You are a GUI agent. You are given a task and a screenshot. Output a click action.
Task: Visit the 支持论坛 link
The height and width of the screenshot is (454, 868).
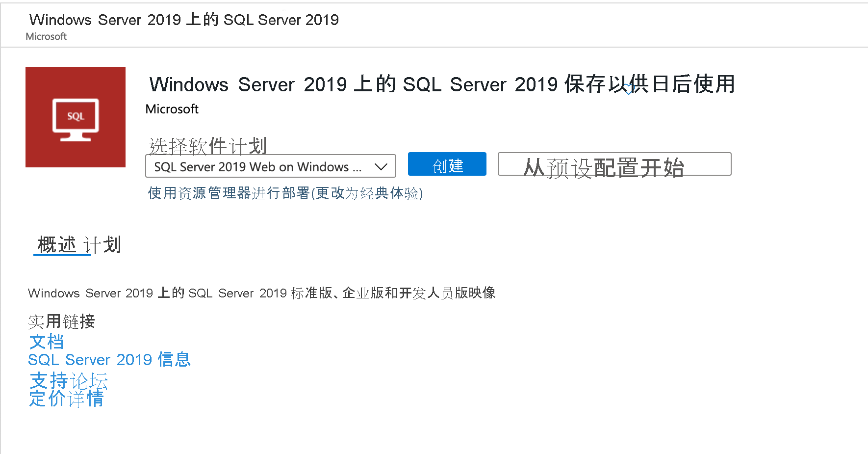(68, 381)
